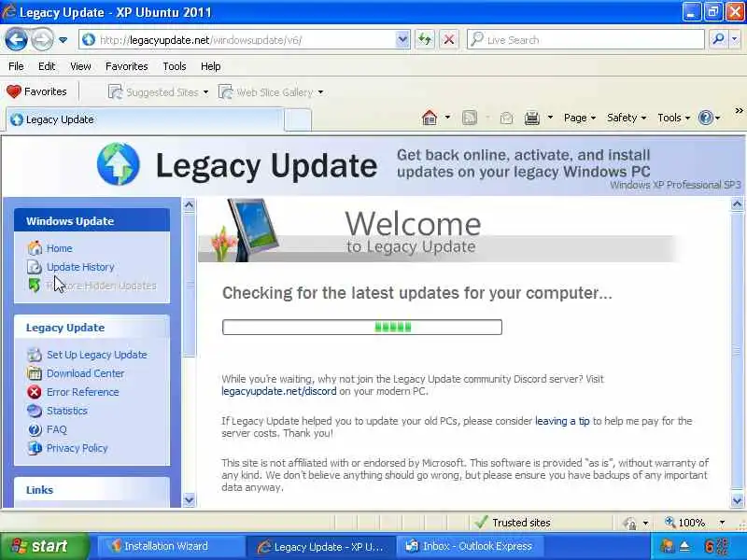This screenshot has height=560, width=747.
Task: Open the leaving a tip link
Action: [562, 421]
